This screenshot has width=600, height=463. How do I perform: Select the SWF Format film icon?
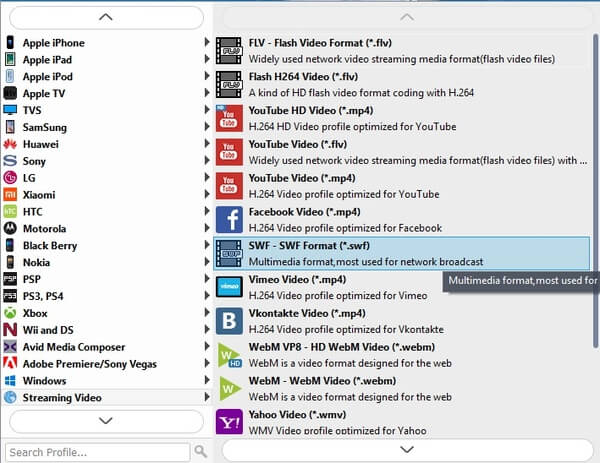[229, 253]
